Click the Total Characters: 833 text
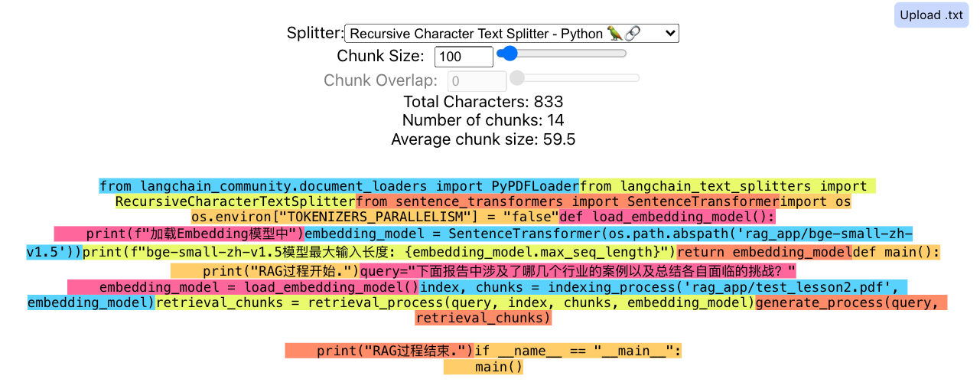 click(x=483, y=102)
